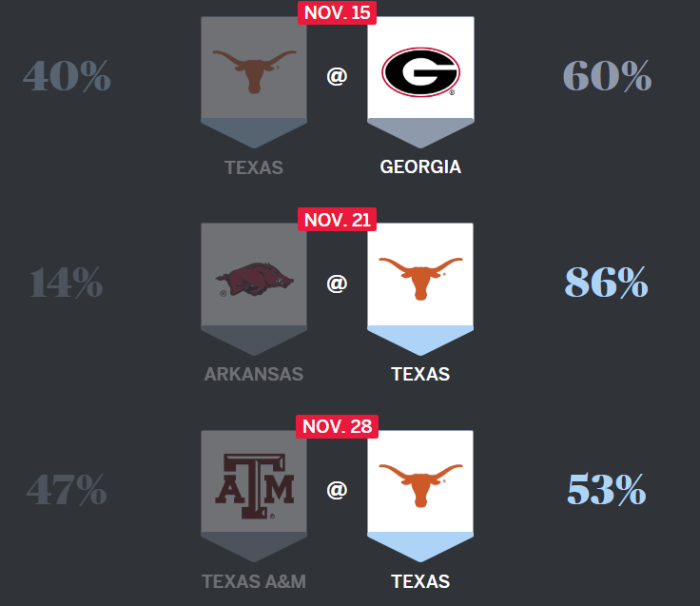Select the ARKANSAS team name label
The height and width of the screenshot is (606, 700).
254,374
